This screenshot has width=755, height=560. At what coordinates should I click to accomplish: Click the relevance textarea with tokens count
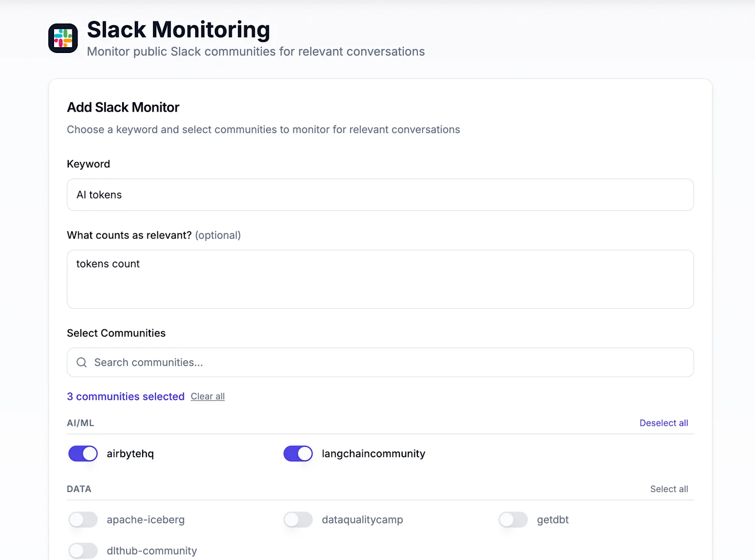point(380,279)
